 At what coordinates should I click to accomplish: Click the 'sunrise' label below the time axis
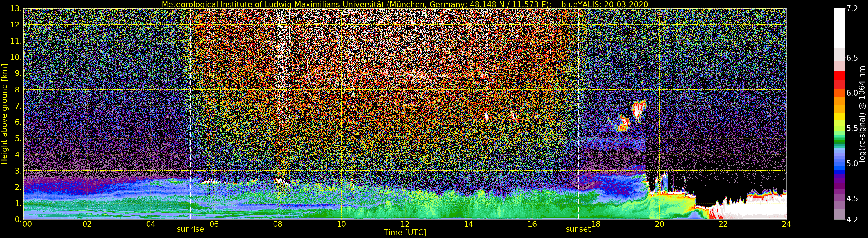pos(190,229)
